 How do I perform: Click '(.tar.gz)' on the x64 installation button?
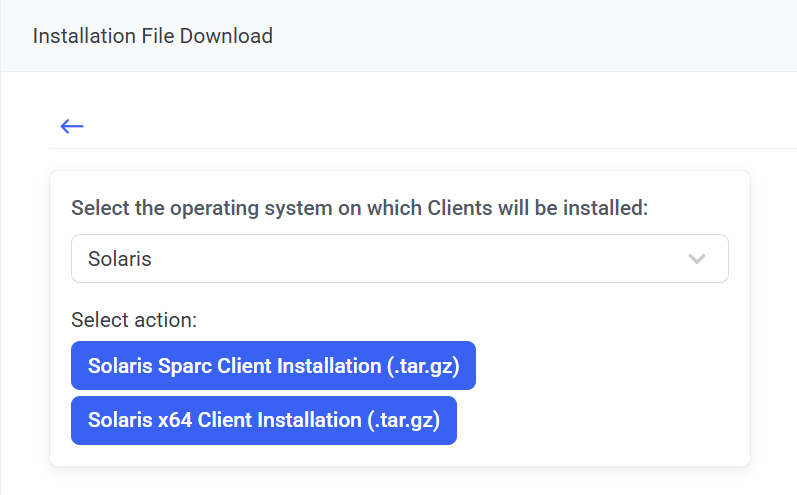[403, 421]
